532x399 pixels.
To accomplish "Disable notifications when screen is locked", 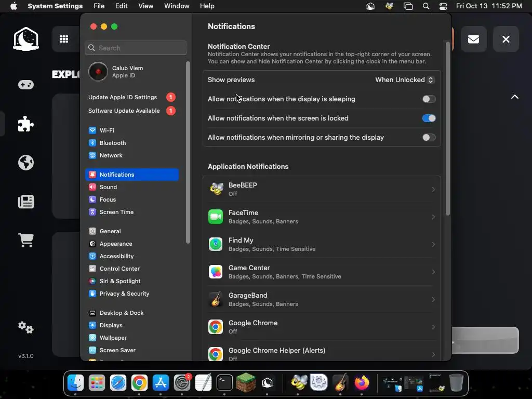I will pyautogui.click(x=429, y=118).
